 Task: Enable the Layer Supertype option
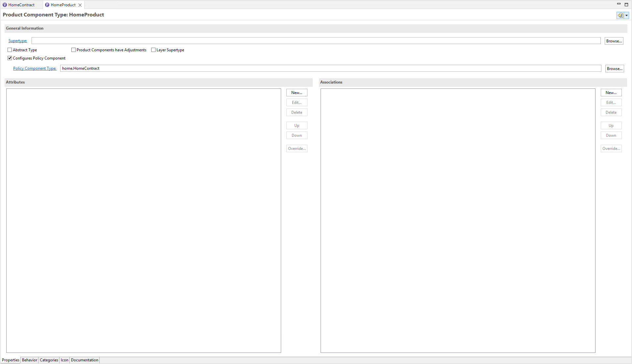(x=153, y=50)
